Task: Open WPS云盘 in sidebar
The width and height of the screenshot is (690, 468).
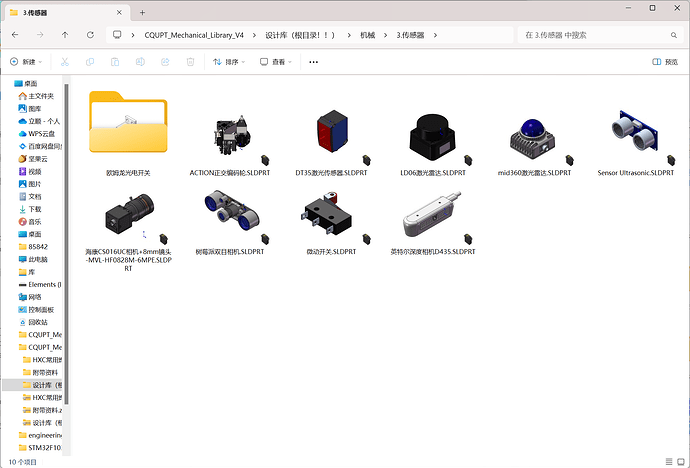Action: pyautogui.click(x=37, y=134)
